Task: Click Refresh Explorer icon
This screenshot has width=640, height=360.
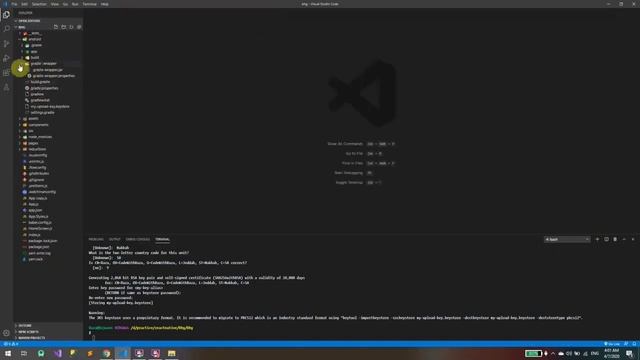Action: (x=71, y=27)
